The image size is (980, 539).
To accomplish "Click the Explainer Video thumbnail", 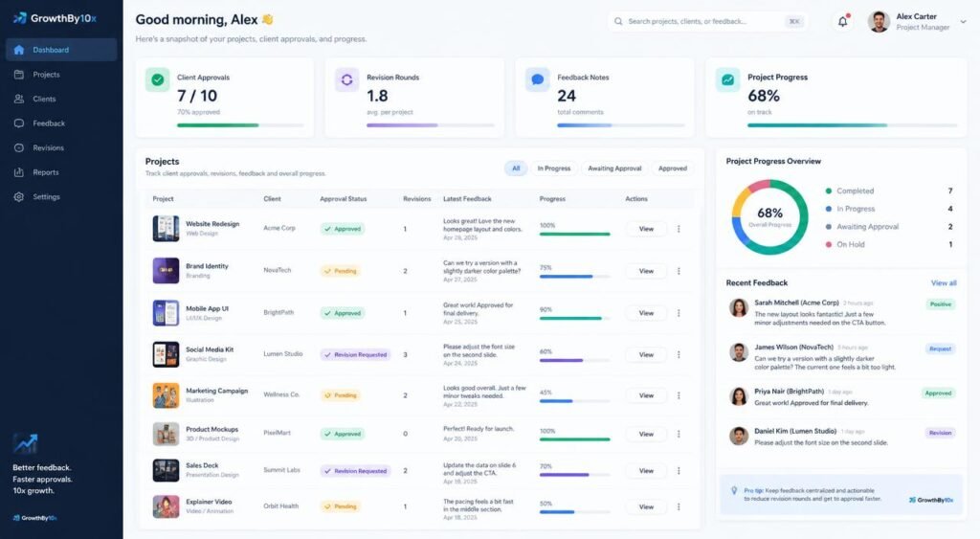I will pyautogui.click(x=166, y=506).
